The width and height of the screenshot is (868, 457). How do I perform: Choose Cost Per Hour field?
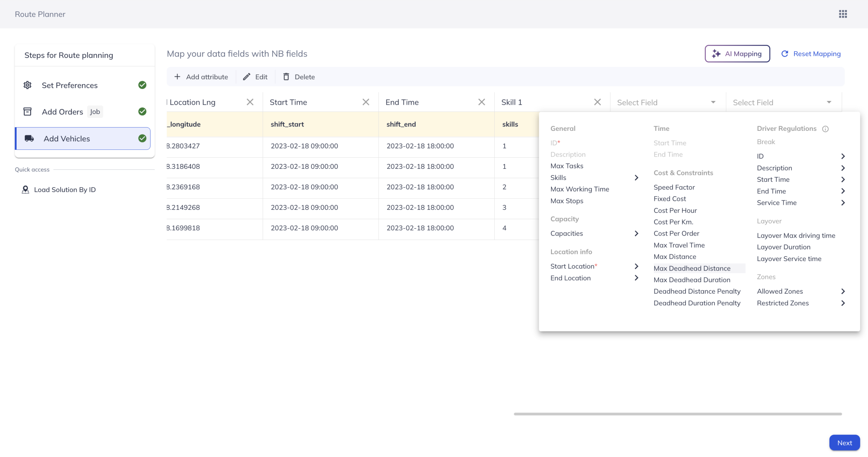click(x=675, y=211)
